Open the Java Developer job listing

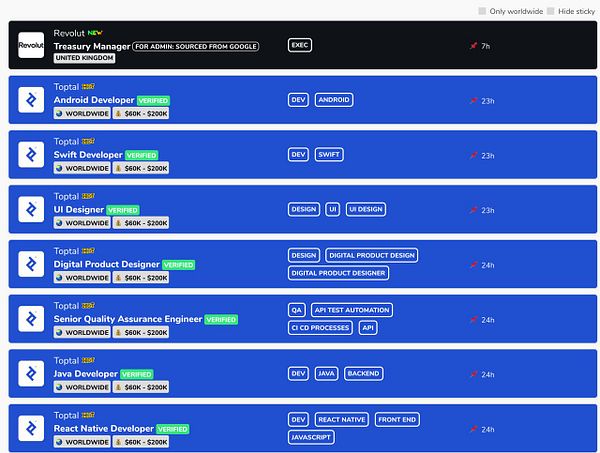pyautogui.click(x=85, y=374)
